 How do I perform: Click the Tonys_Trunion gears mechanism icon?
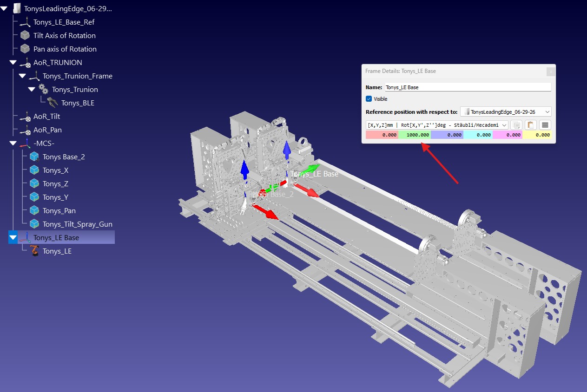pos(44,89)
